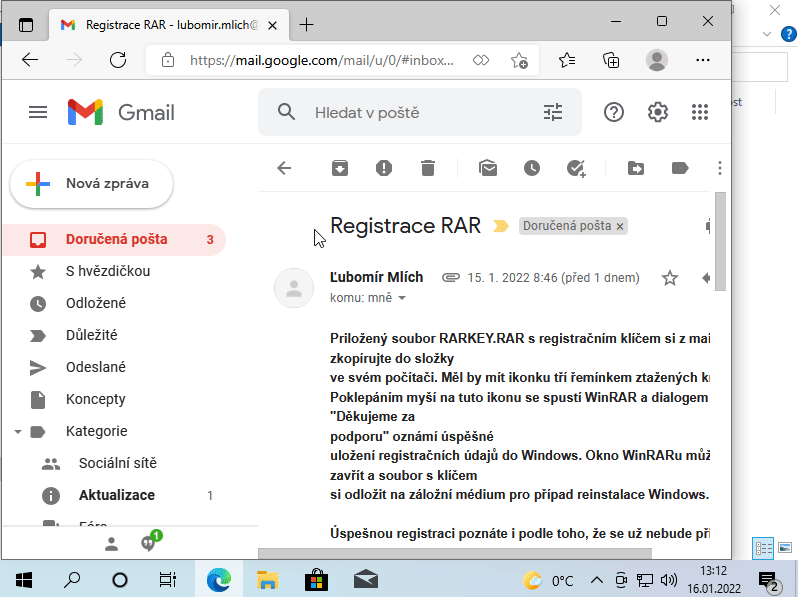The image size is (798, 597).
Task: Open Edge settings and more menu
Action: click(x=703, y=60)
